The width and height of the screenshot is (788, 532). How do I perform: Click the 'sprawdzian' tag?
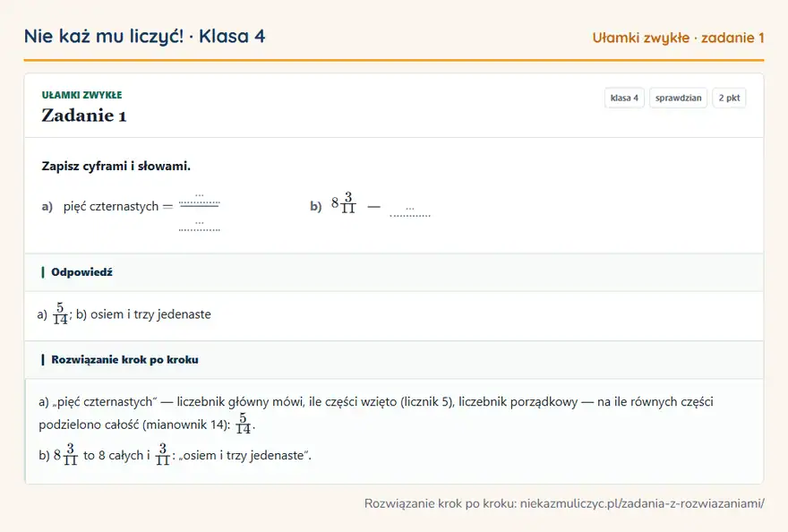click(x=678, y=98)
